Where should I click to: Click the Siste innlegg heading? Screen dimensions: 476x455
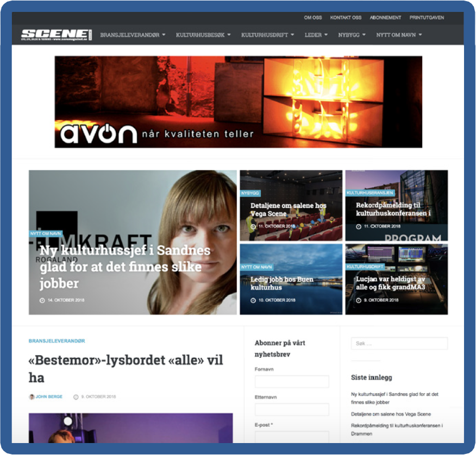pos(372,378)
